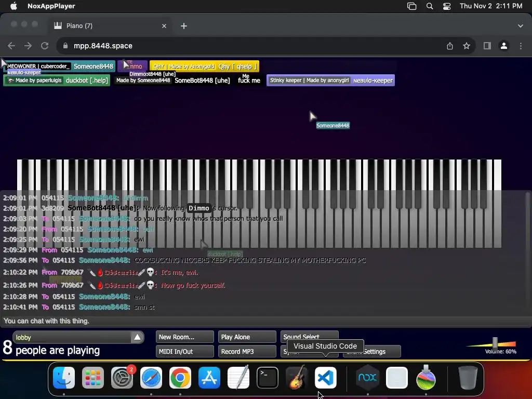
Task: Click the Play Alone button
Action: click(247, 337)
